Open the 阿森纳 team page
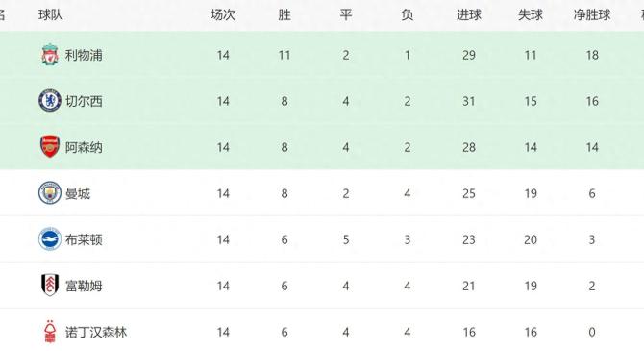Viewport: 644px width, 351px height. pos(84,147)
